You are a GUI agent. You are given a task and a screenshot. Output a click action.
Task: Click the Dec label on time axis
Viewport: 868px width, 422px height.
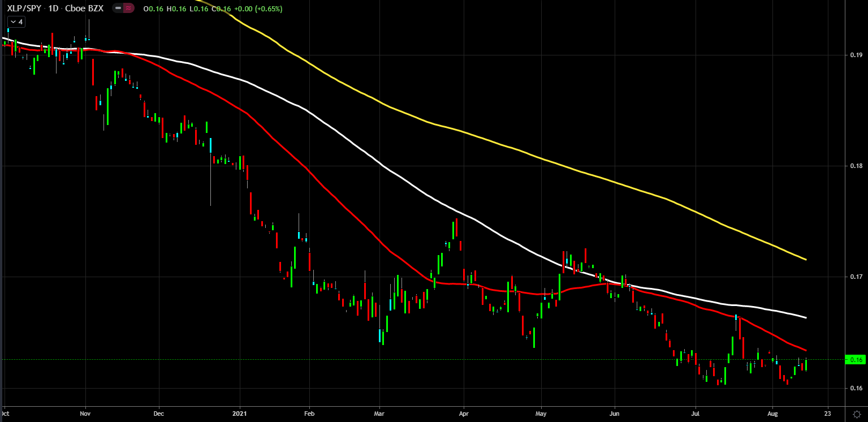point(158,414)
